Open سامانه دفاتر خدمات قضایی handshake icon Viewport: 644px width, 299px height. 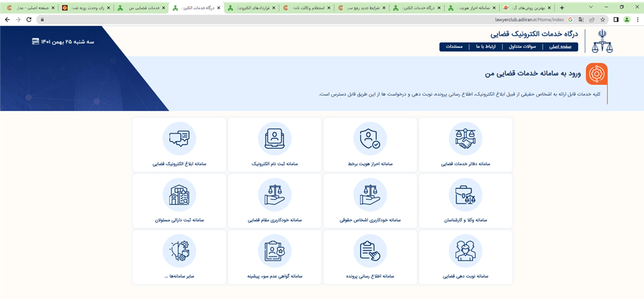point(465,139)
